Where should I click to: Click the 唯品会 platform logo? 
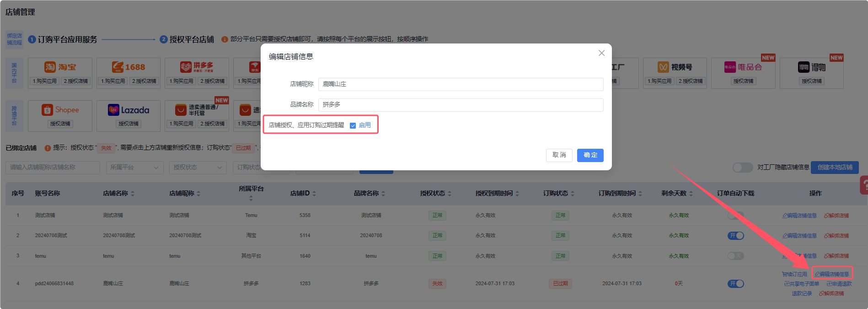(x=743, y=67)
